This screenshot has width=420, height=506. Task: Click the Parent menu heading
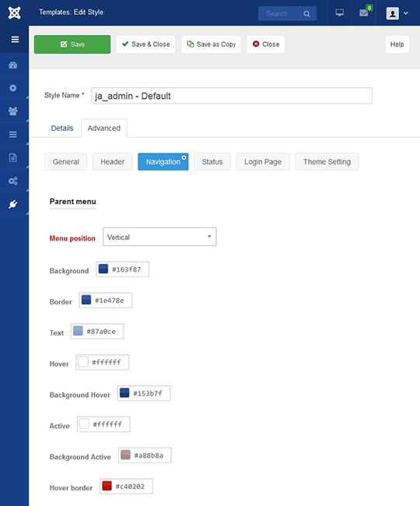point(72,202)
